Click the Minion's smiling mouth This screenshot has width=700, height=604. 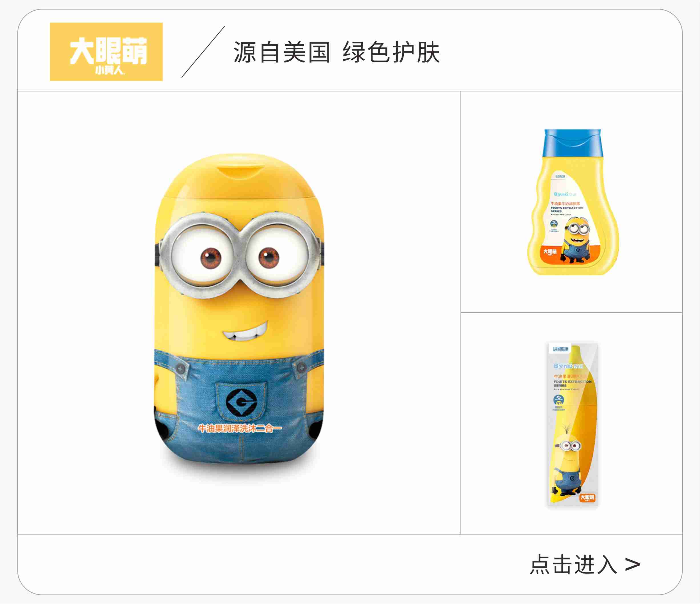coord(245,331)
